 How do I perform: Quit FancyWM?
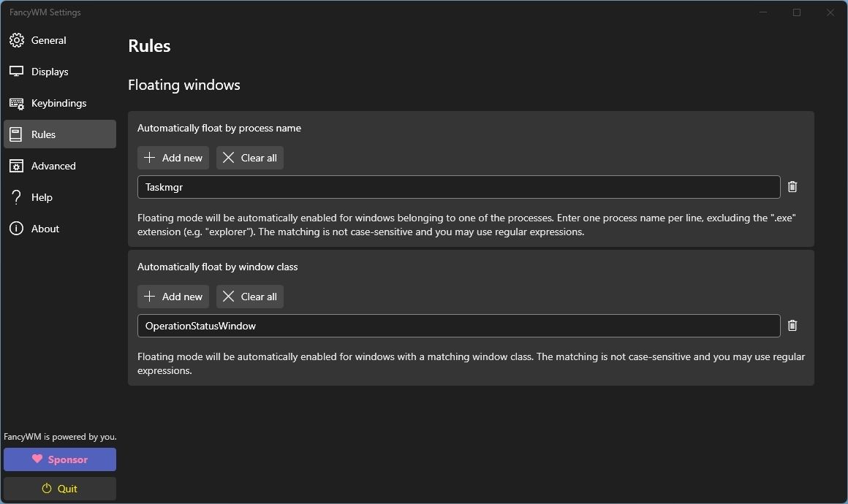59,488
